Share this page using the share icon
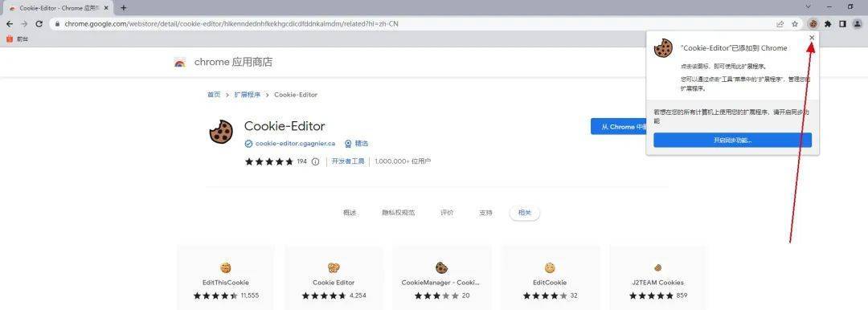 [x=780, y=24]
